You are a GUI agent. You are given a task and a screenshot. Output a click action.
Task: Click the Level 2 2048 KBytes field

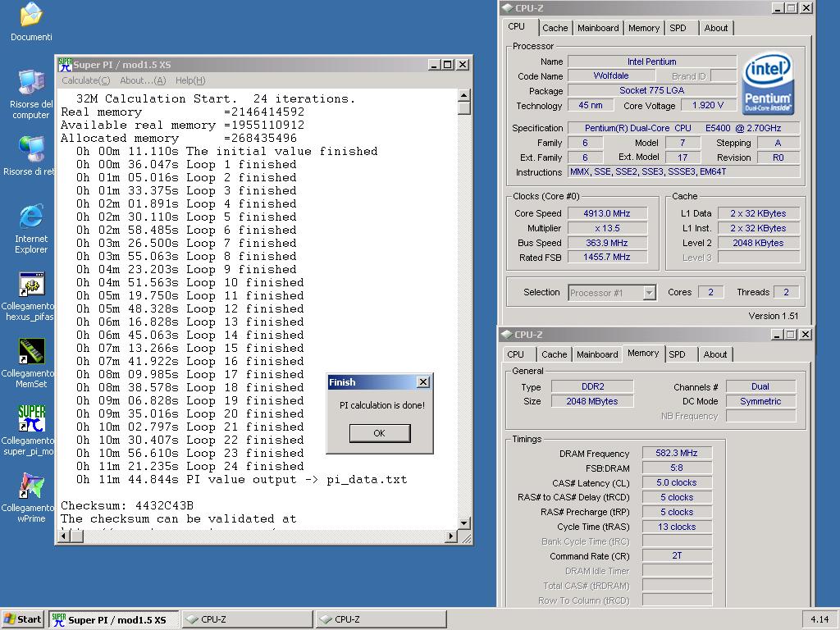tap(758, 243)
